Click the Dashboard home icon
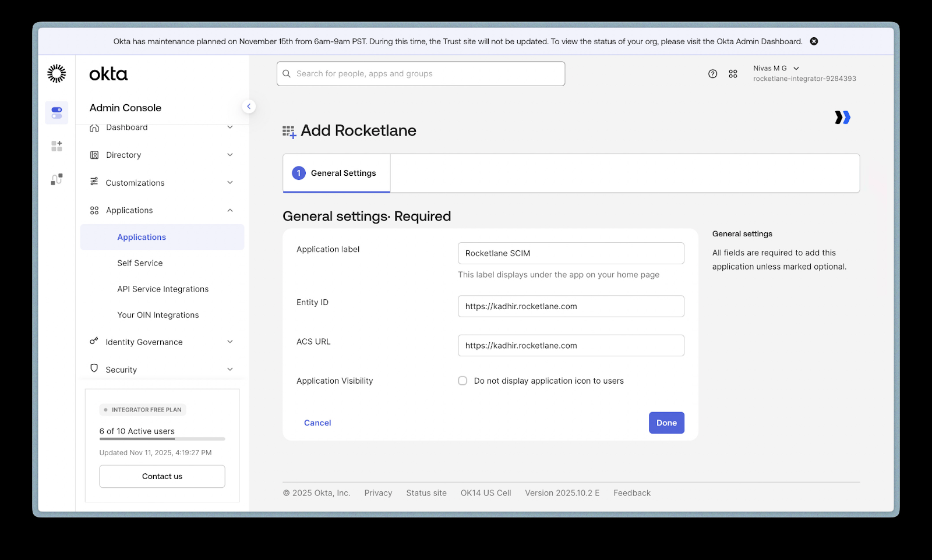This screenshot has width=932, height=560. [x=94, y=127]
